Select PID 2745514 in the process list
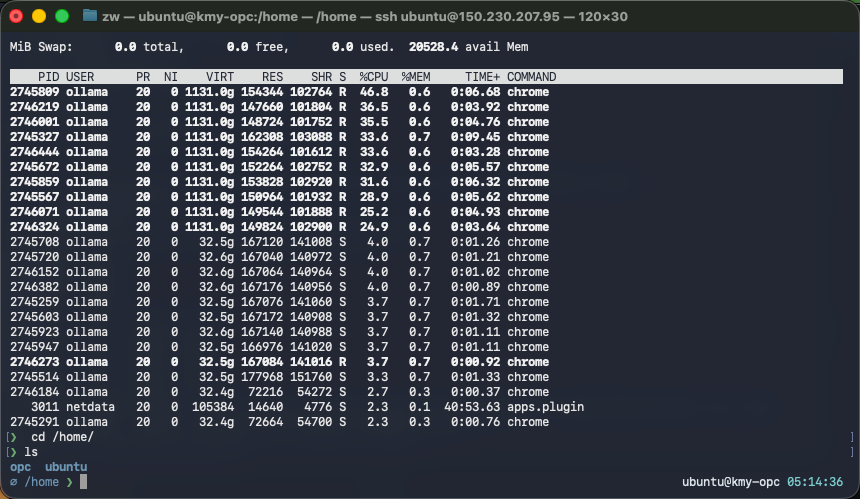The height and width of the screenshot is (499, 860). point(34,377)
